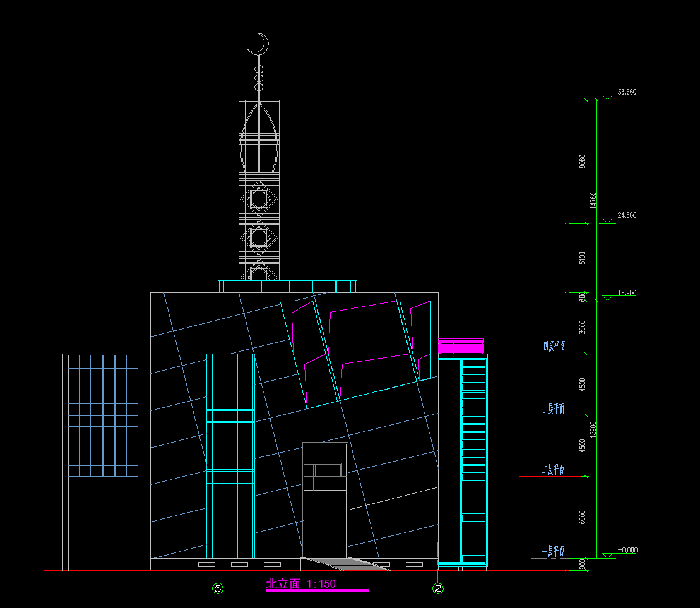Select the 三层平面 floor level label
The image size is (700, 608).
[554, 409]
